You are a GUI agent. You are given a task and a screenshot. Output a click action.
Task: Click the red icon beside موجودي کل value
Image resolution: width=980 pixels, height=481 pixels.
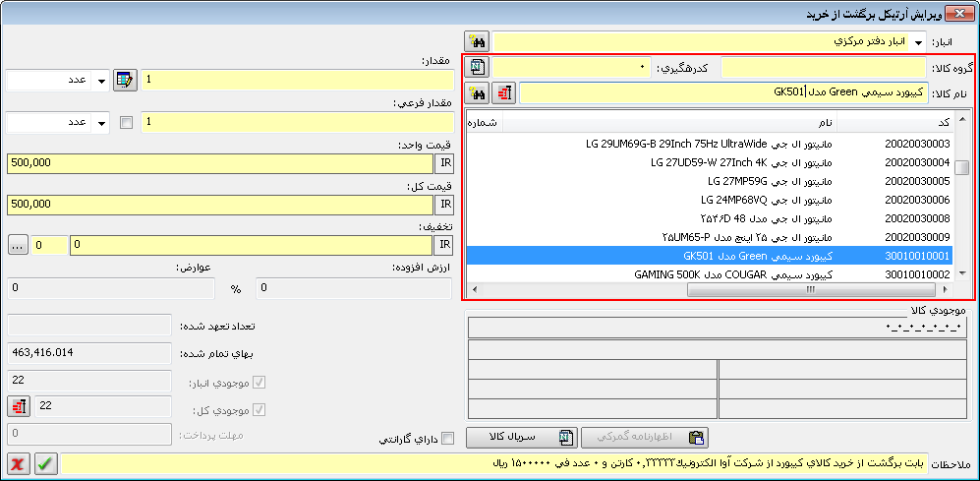(18, 406)
